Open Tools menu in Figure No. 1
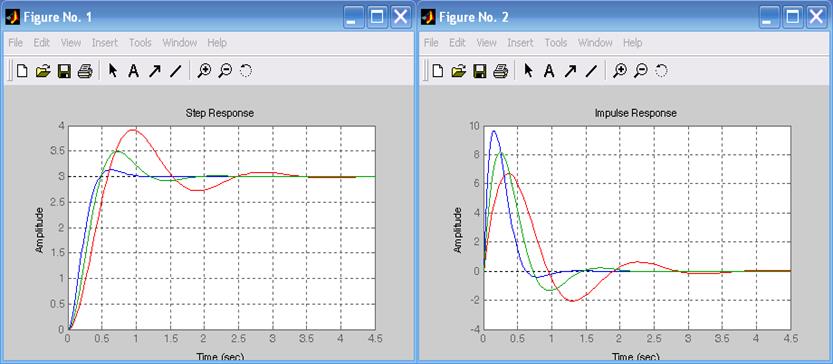 point(140,43)
